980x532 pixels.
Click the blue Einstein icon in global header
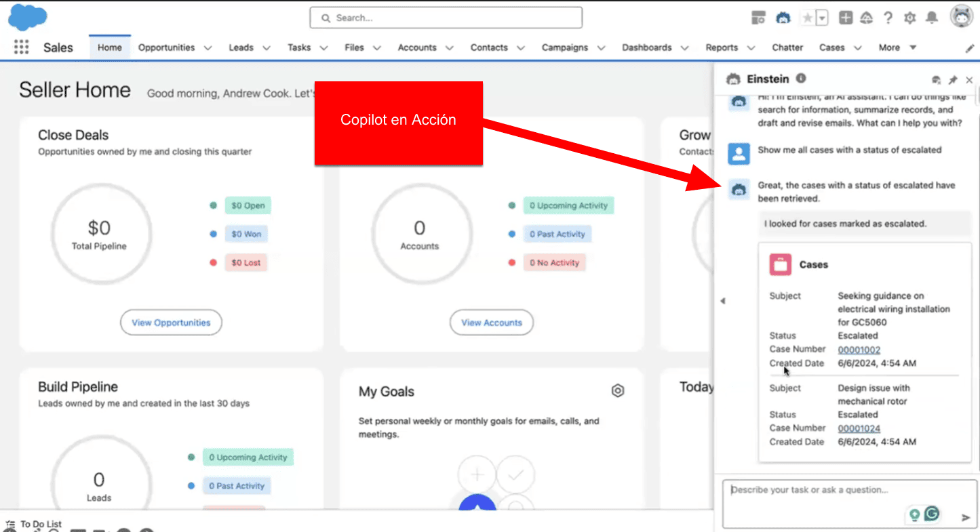click(783, 18)
